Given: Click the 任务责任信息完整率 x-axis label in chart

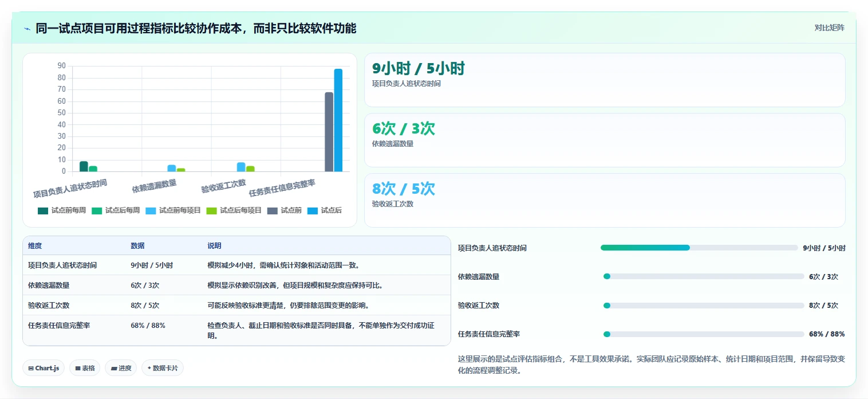Looking at the screenshot, I should point(282,188).
